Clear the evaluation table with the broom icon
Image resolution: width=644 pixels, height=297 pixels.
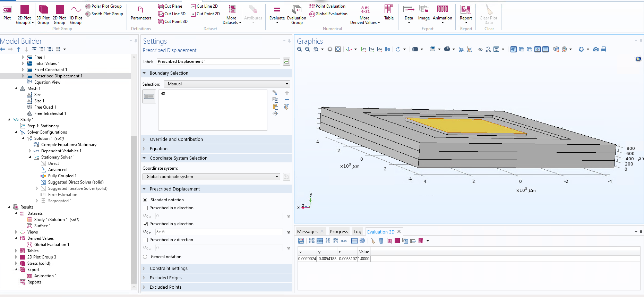pos(373,241)
